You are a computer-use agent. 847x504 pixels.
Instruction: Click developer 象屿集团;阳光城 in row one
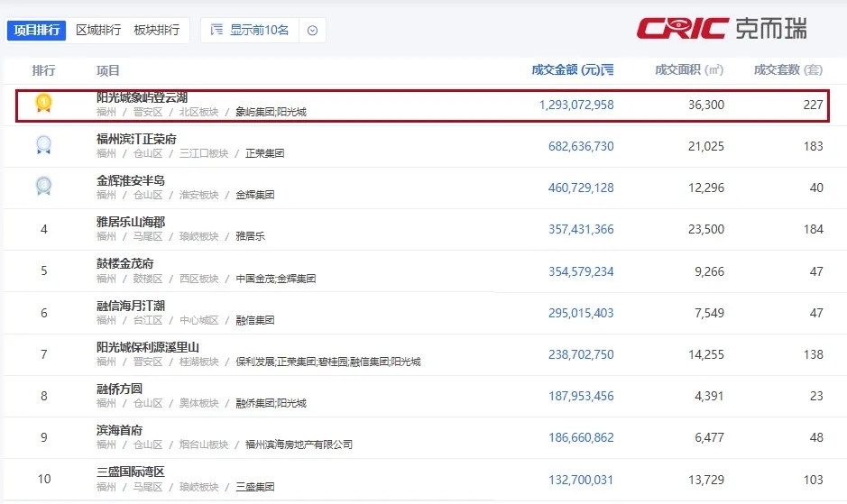(272, 113)
